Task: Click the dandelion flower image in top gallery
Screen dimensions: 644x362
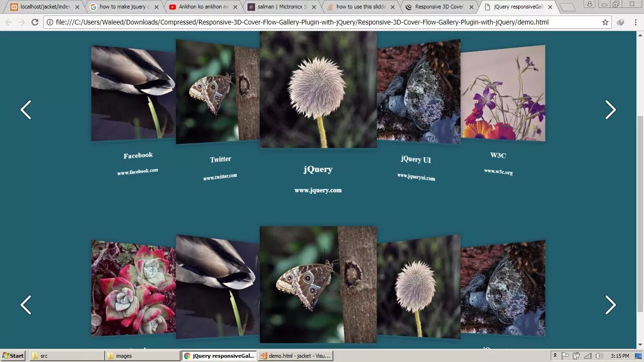Action: 318,90
